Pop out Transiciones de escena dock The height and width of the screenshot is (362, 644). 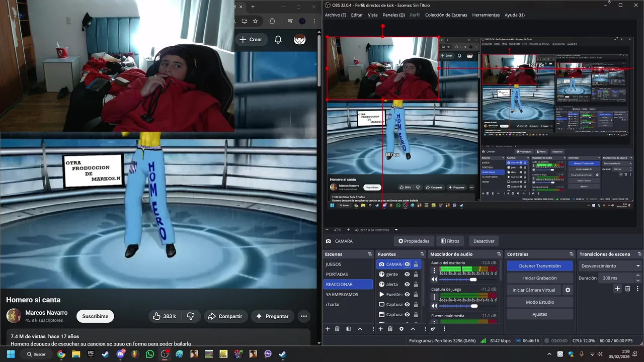click(638, 254)
